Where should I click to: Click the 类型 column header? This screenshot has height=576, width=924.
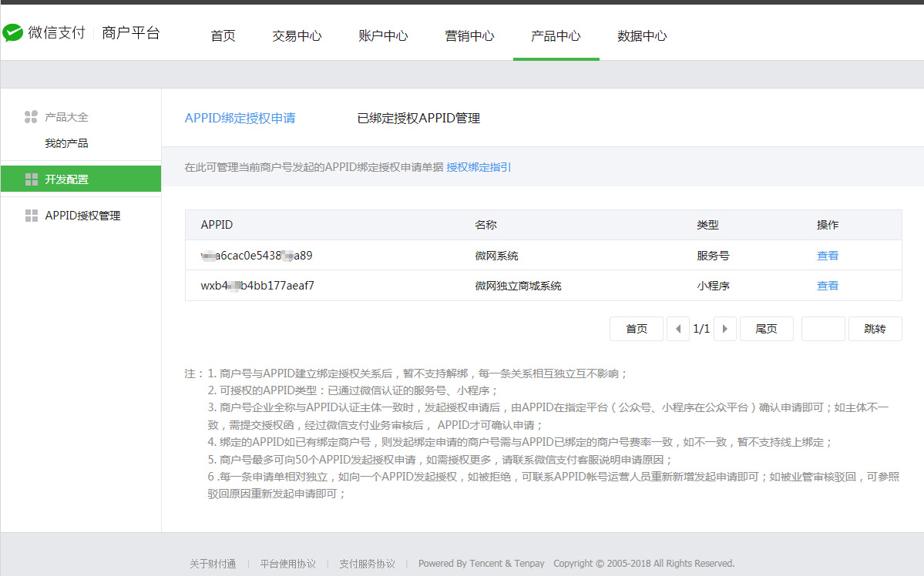click(707, 225)
